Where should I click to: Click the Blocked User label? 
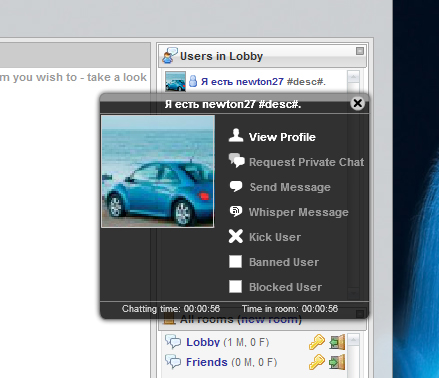285,287
